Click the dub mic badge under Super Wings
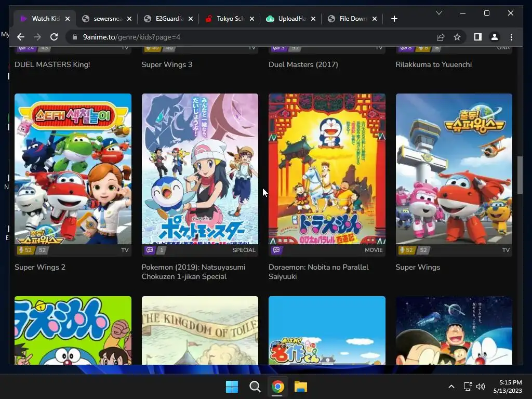 [x=406, y=250]
